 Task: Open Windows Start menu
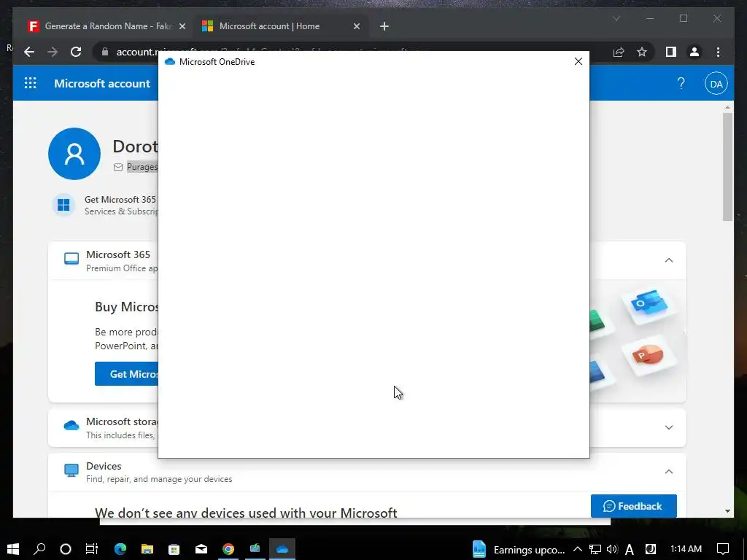coord(13,549)
